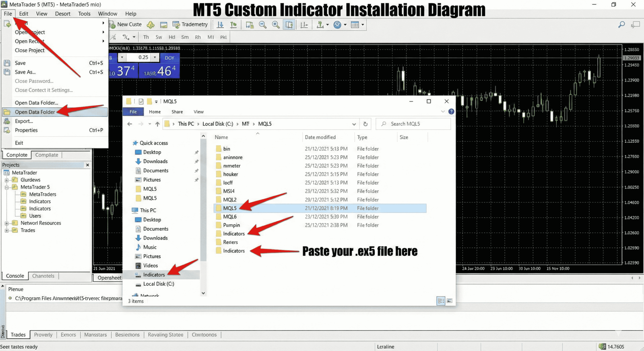Select the Reriers folder

tap(231, 242)
